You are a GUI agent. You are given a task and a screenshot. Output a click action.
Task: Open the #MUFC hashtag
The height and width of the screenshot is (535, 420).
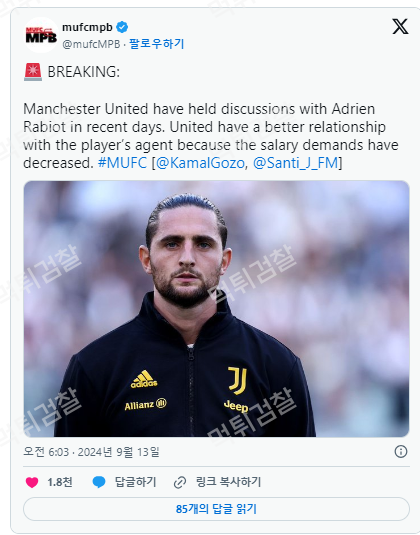[122, 163]
